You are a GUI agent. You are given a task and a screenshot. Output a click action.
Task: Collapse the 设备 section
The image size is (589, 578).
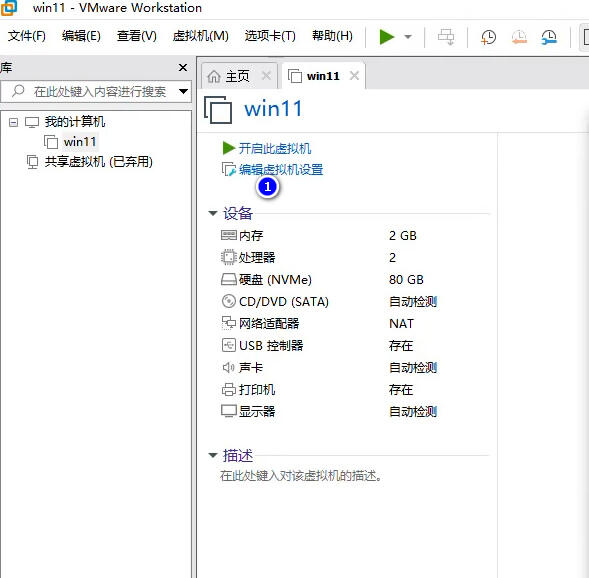(213, 213)
